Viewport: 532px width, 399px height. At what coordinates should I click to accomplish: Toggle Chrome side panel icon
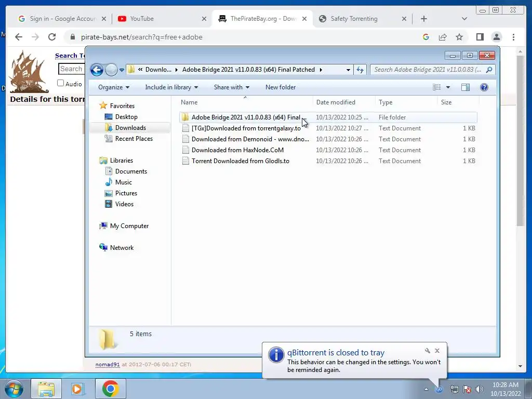point(480,37)
